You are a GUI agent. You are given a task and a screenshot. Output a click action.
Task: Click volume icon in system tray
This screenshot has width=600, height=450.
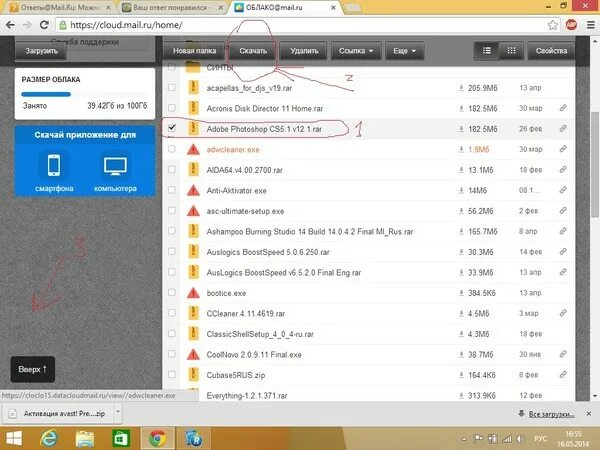[x=520, y=439]
